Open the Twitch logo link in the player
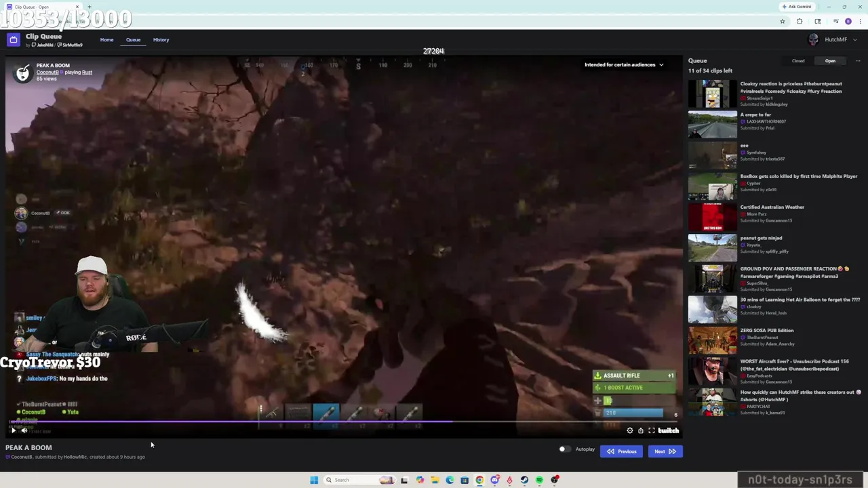The height and width of the screenshot is (488, 868). click(668, 430)
